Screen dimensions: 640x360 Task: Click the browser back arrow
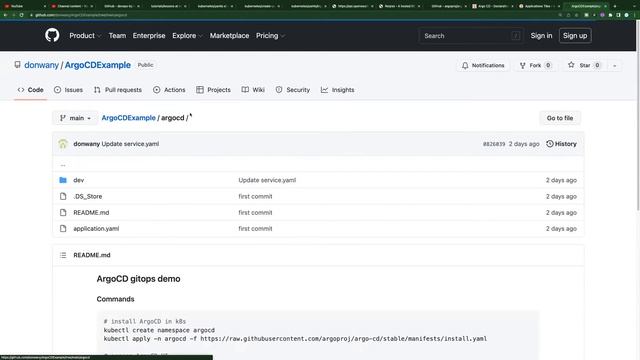pyautogui.click(x=5, y=15)
